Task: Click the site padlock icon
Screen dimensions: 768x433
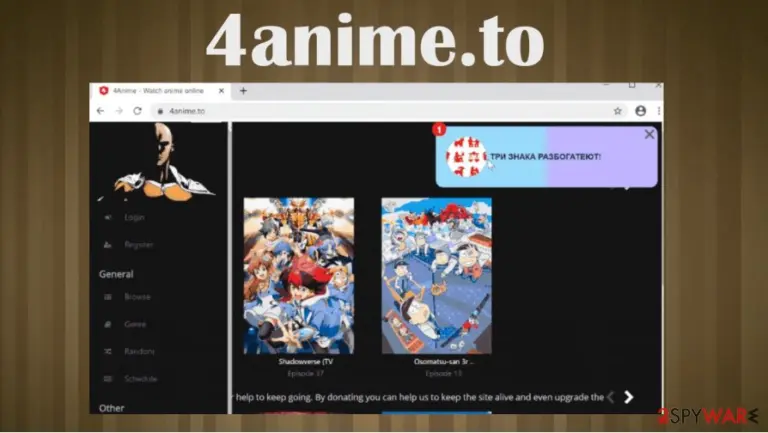Action: pyautogui.click(x=160, y=112)
